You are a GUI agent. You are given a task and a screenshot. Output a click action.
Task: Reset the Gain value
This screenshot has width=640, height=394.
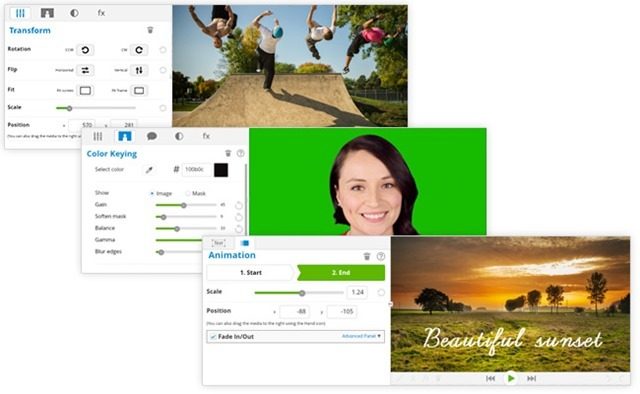coord(239,205)
